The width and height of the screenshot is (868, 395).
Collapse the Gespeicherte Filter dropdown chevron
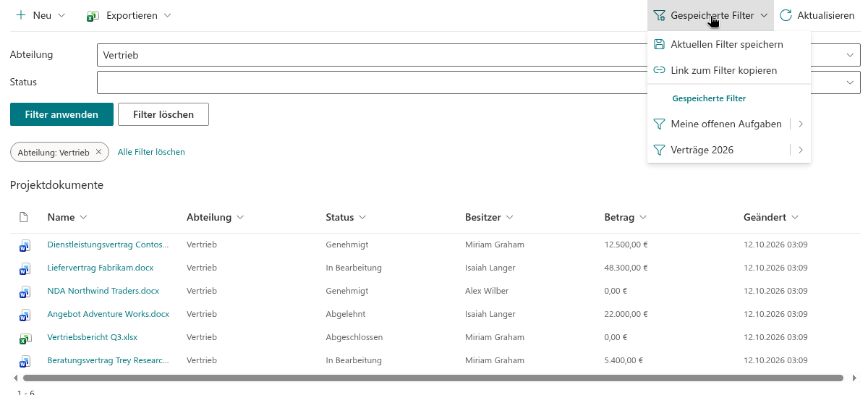pyautogui.click(x=764, y=15)
